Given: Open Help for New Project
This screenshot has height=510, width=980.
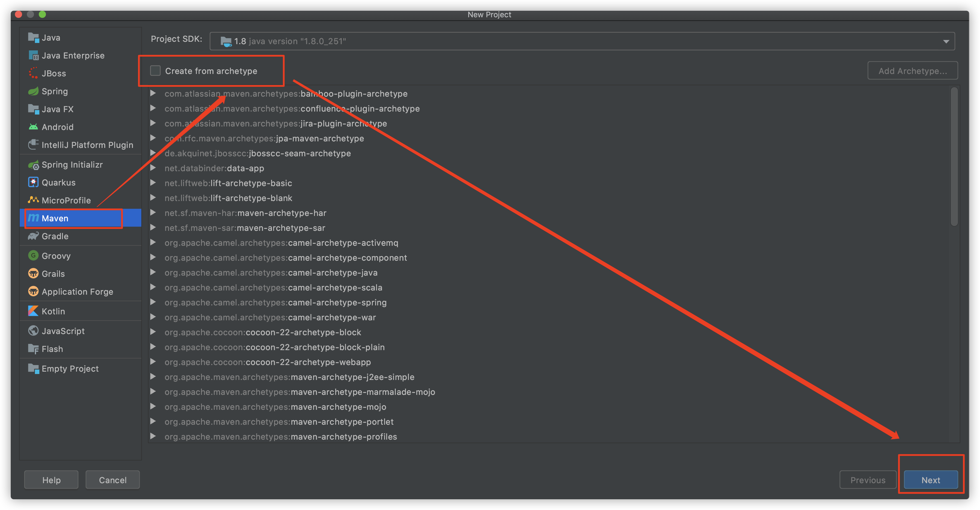Looking at the screenshot, I should [x=51, y=480].
